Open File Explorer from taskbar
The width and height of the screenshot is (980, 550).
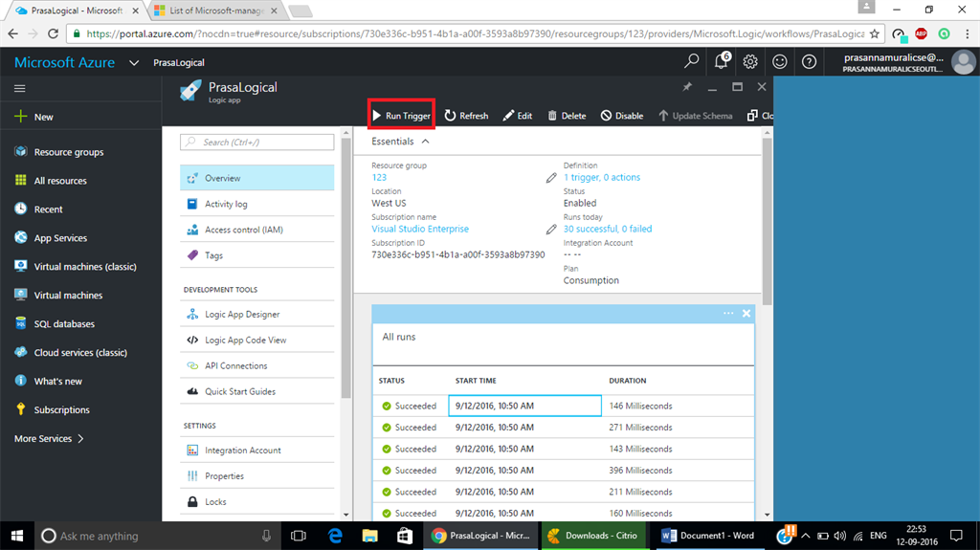pyautogui.click(x=370, y=536)
